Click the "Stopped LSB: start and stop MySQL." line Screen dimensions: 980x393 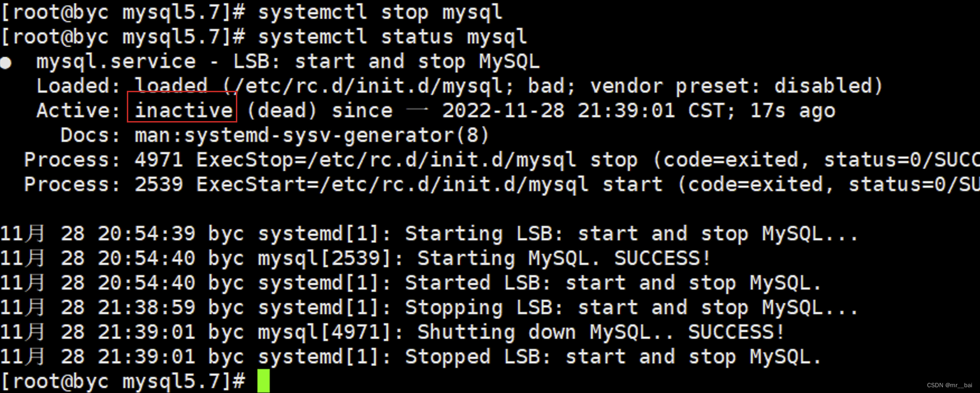[x=612, y=357]
